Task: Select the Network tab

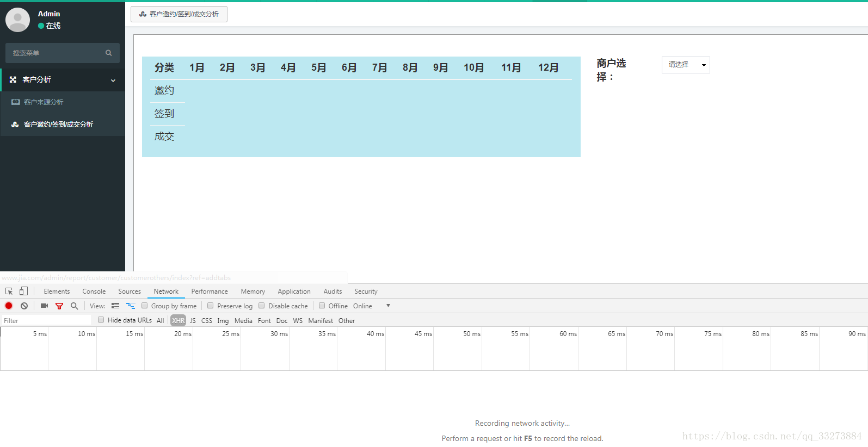Action: (166, 291)
